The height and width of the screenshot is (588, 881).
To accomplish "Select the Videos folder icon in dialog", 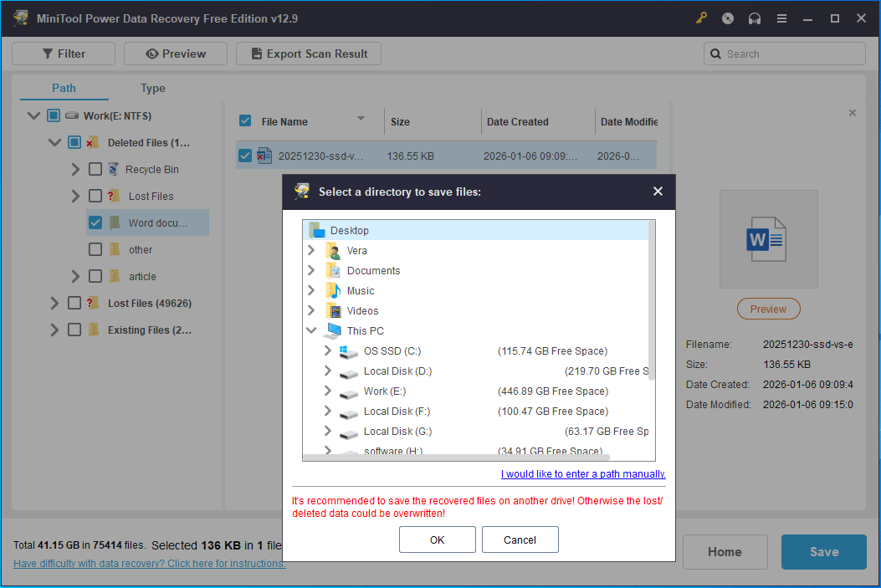I will pyautogui.click(x=333, y=310).
